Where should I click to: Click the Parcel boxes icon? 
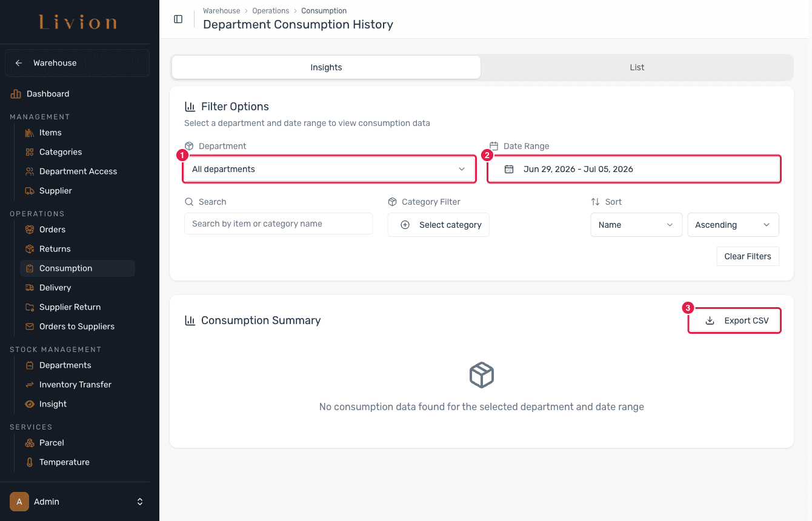coord(30,443)
